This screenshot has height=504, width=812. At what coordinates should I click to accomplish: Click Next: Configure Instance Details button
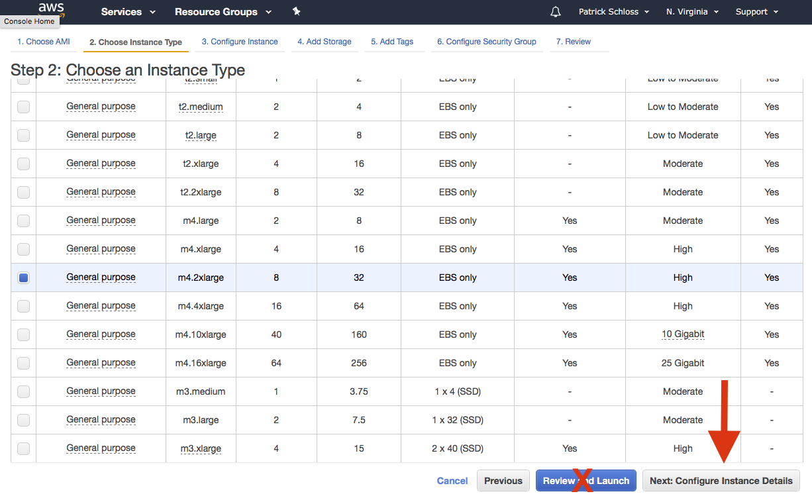pyautogui.click(x=721, y=480)
